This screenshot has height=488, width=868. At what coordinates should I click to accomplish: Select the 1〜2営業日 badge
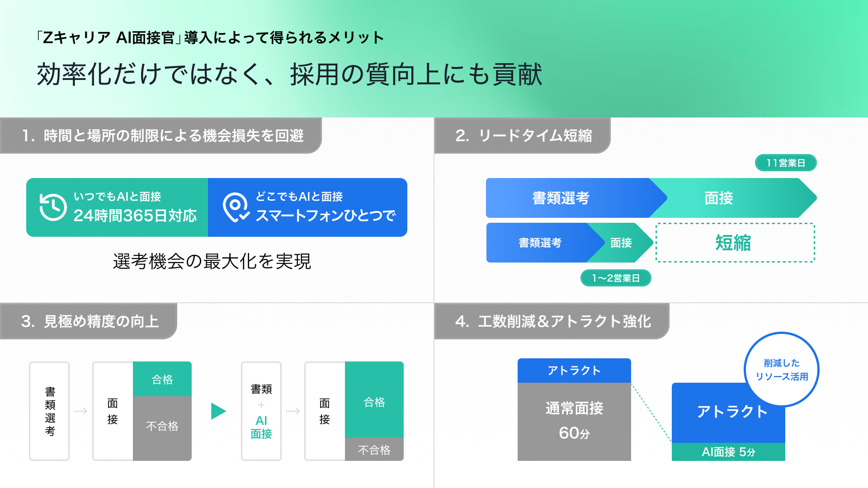click(616, 278)
